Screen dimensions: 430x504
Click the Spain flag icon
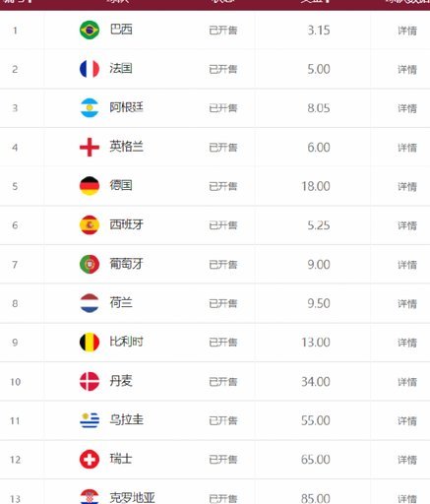pos(90,225)
